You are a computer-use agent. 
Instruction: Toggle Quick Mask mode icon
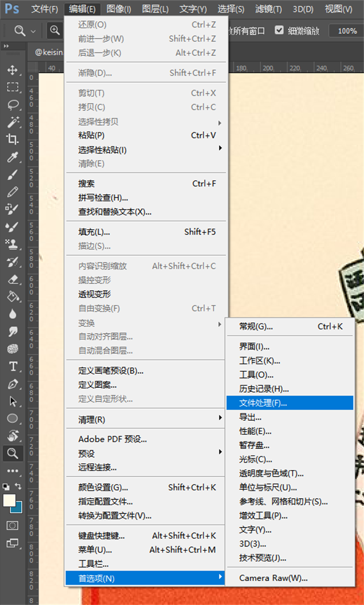12,525
